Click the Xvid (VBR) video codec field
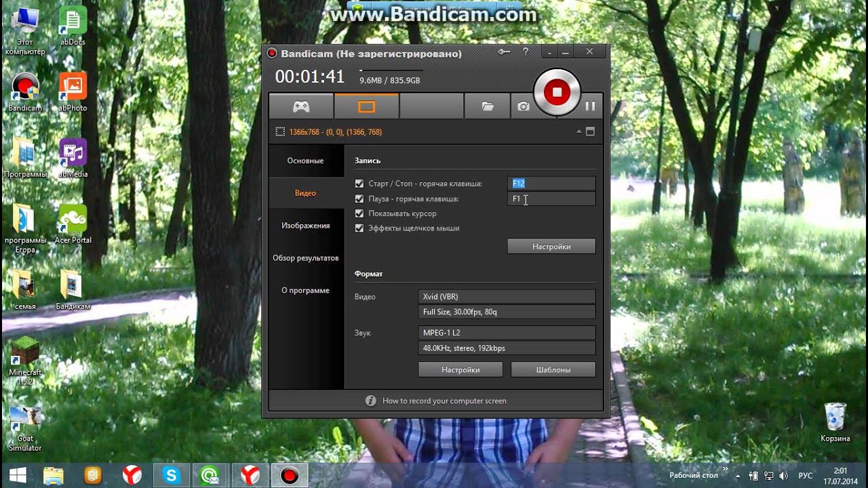The height and width of the screenshot is (488, 868). point(507,296)
